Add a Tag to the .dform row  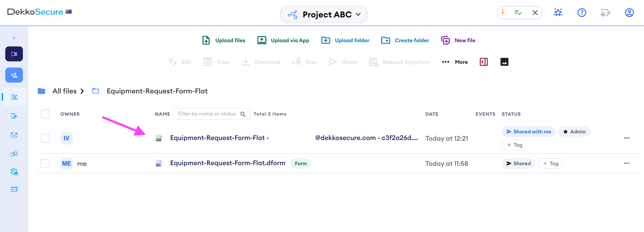coord(550,163)
